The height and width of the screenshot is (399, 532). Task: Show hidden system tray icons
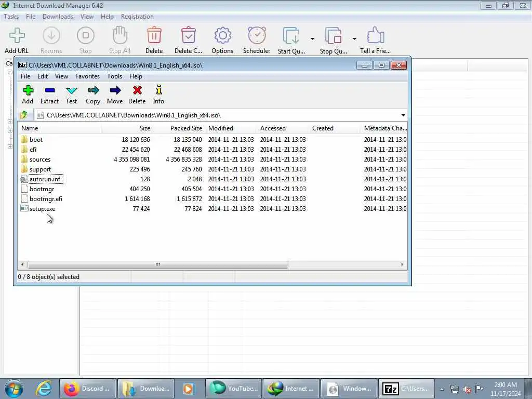point(442,389)
